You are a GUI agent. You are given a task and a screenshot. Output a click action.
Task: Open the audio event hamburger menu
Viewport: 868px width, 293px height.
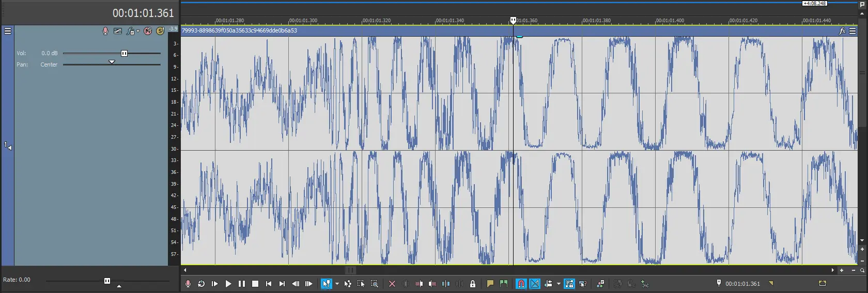point(853,31)
